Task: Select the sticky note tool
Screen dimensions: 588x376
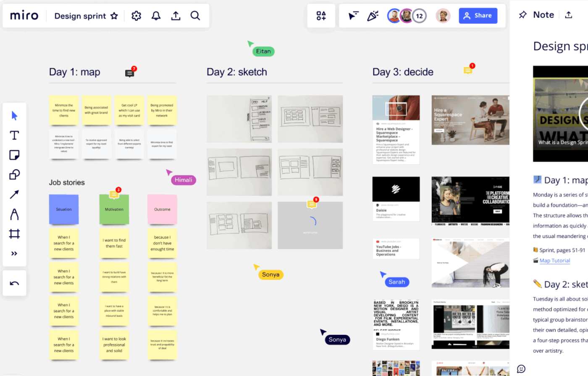Action: [x=14, y=155]
